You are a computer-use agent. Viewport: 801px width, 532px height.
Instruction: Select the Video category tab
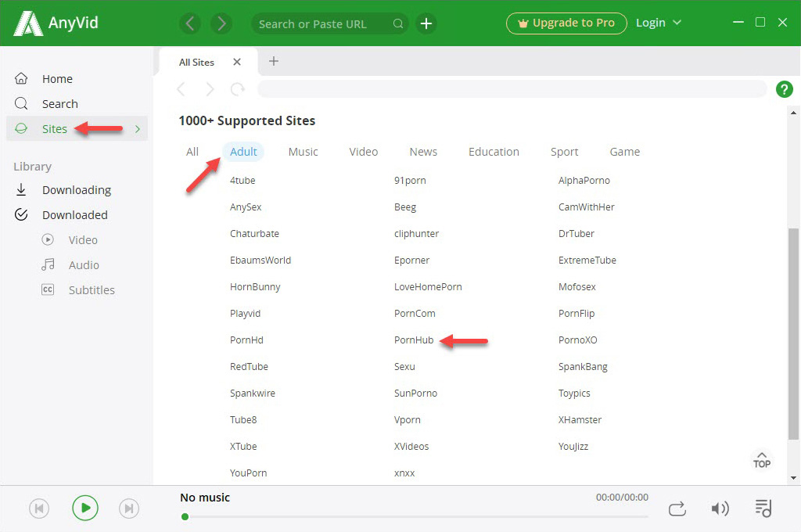[363, 152]
